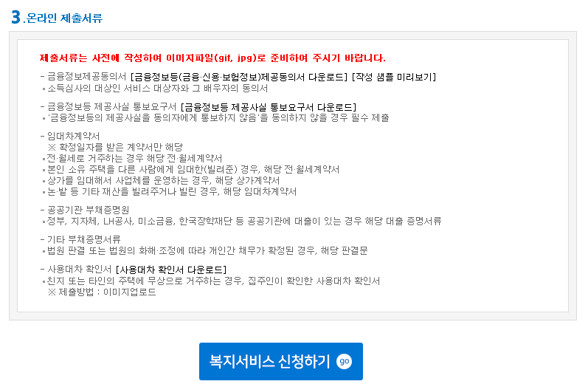Click 복지서비스 신청하기 button
588x384 pixels.
[281, 361]
